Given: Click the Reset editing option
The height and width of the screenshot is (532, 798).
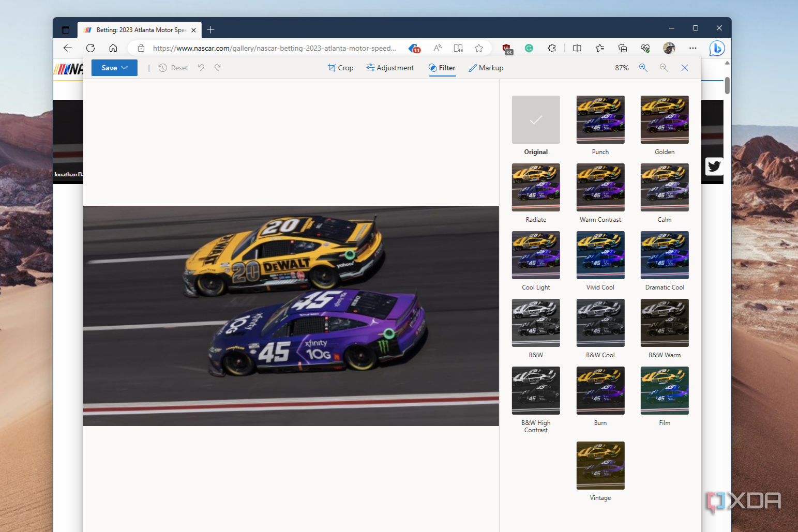Looking at the screenshot, I should pos(173,67).
